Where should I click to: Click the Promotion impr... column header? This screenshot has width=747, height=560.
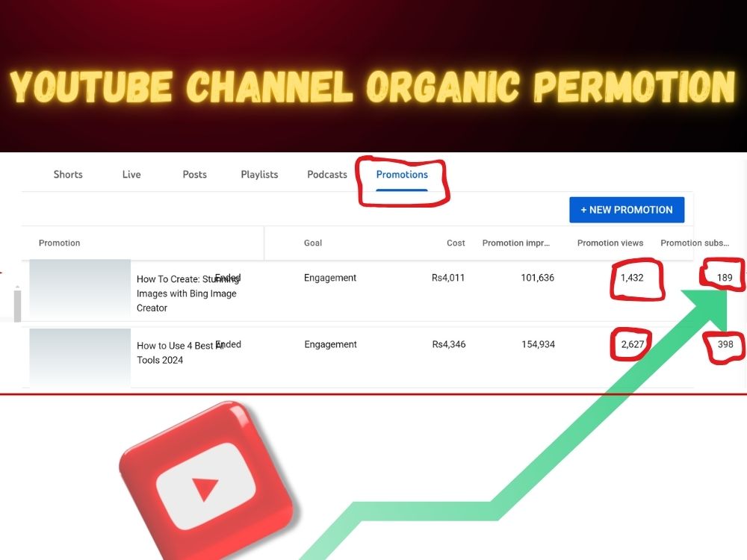pyautogui.click(x=516, y=243)
